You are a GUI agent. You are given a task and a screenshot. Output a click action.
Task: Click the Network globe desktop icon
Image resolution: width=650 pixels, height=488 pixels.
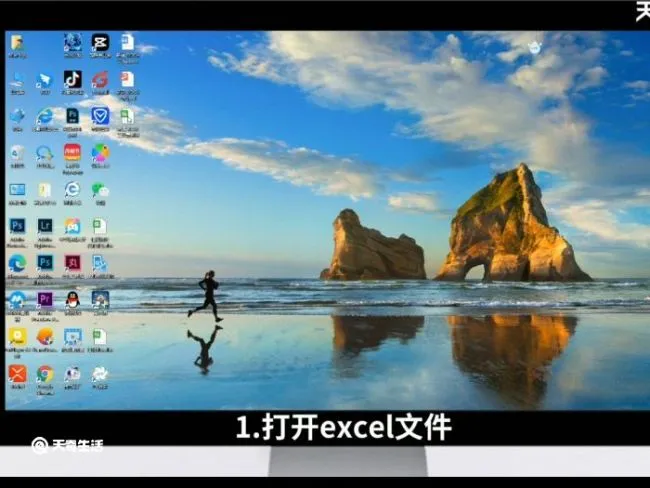(17, 116)
